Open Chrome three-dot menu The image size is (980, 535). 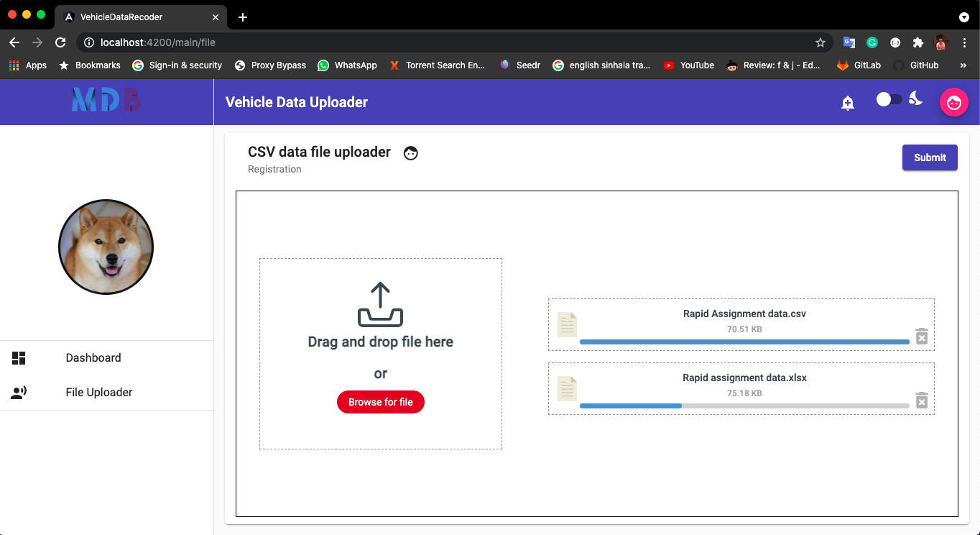[x=964, y=42]
